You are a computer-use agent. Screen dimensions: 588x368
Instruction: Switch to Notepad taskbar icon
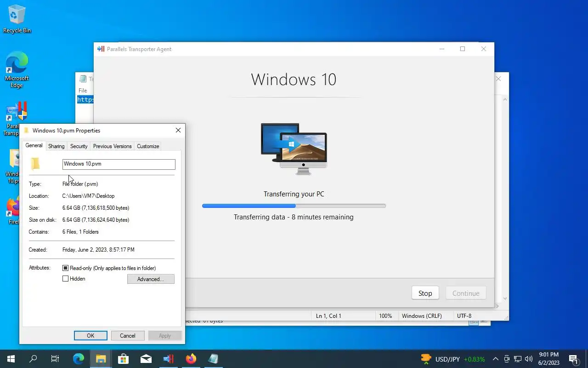click(x=213, y=359)
